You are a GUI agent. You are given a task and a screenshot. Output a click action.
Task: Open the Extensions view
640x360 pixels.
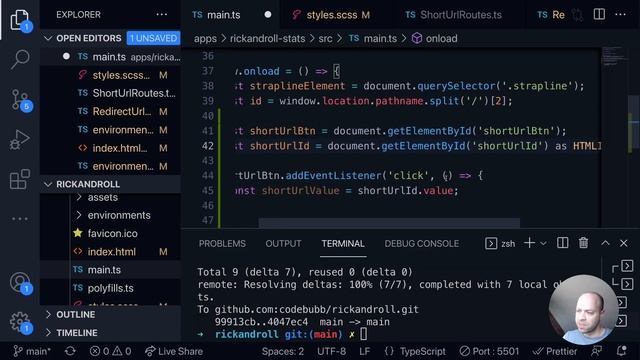click(20, 179)
